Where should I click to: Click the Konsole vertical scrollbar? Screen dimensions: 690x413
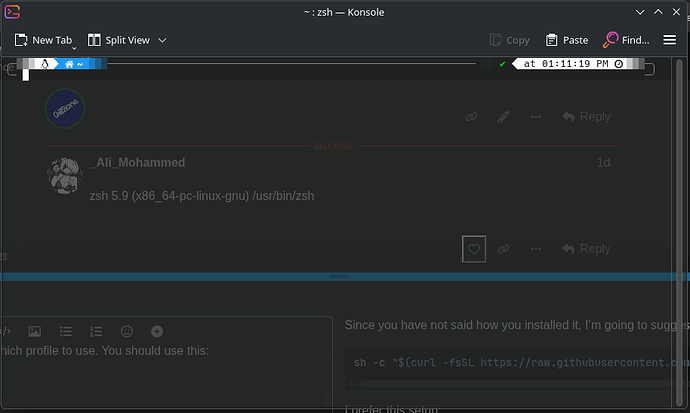pyautogui.click(x=679, y=233)
